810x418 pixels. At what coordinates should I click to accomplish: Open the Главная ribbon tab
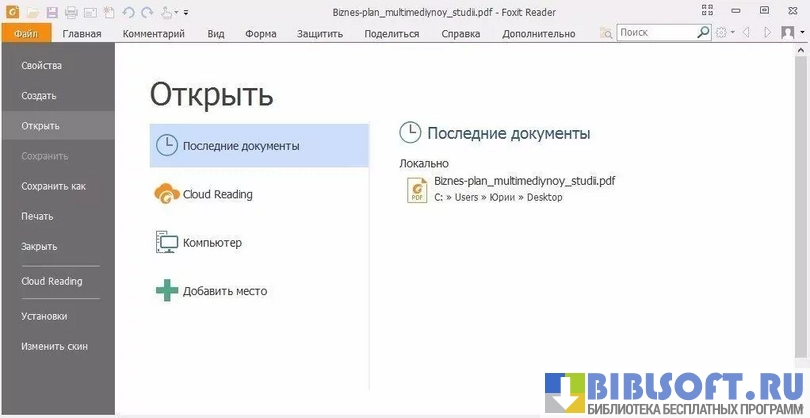click(82, 33)
